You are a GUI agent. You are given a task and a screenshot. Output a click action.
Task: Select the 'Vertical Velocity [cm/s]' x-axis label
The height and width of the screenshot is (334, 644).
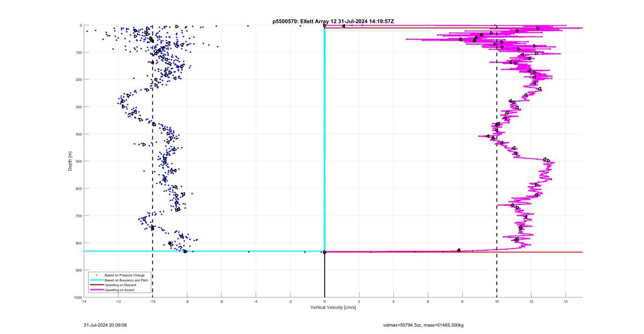[333, 307]
